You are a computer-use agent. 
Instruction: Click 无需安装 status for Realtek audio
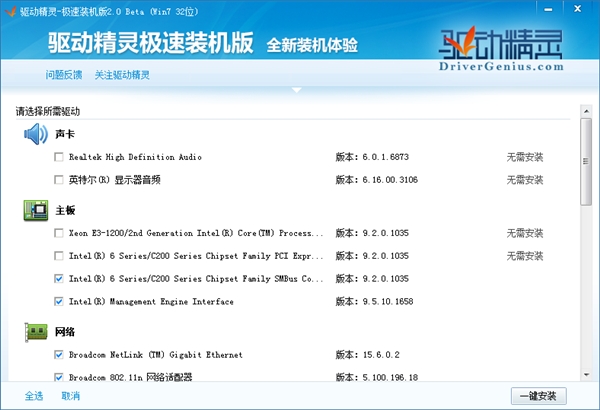tap(525, 157)
